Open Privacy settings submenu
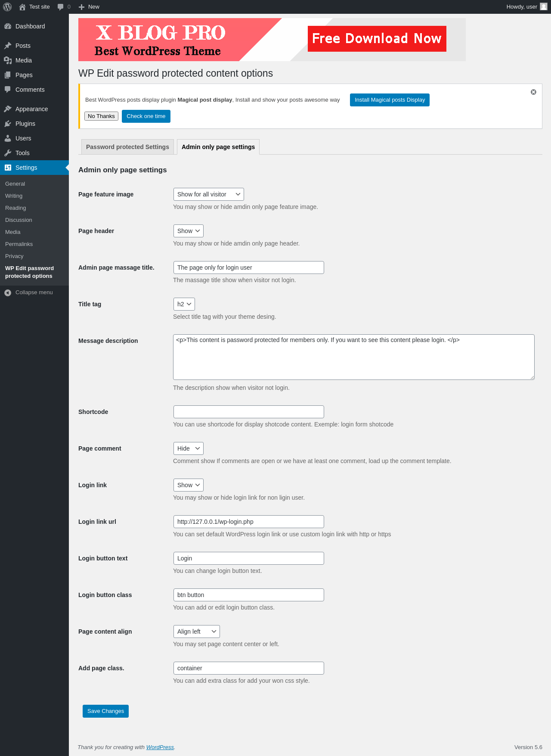551x756 pixels. (14, 256)
